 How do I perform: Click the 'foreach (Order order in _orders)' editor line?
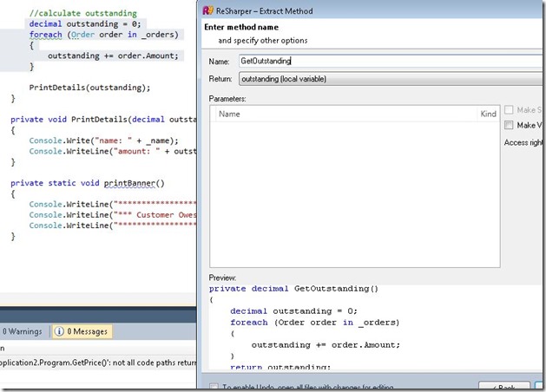pos(104,35)
